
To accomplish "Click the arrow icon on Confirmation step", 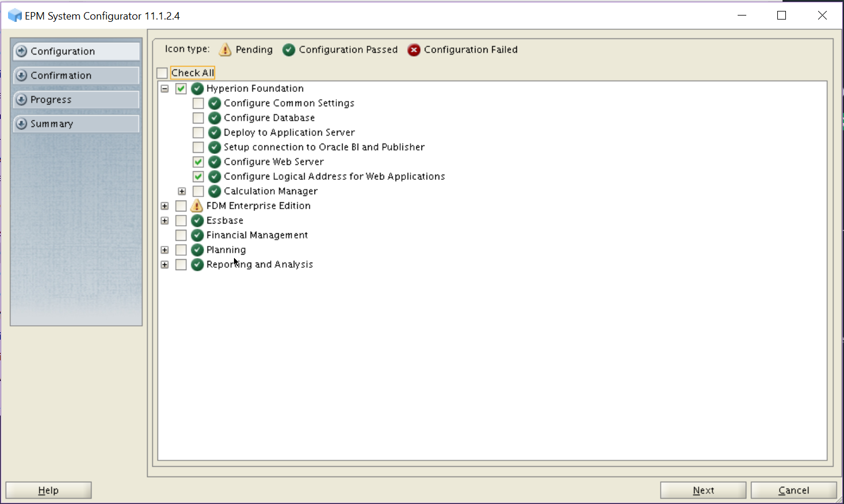I will (x=22, y=75).
